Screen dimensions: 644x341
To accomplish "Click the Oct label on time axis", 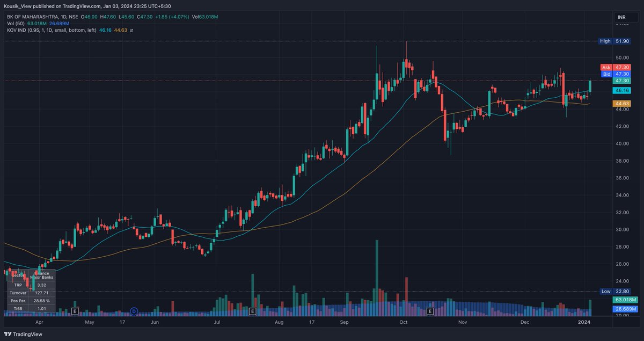I will pos(404,323).
